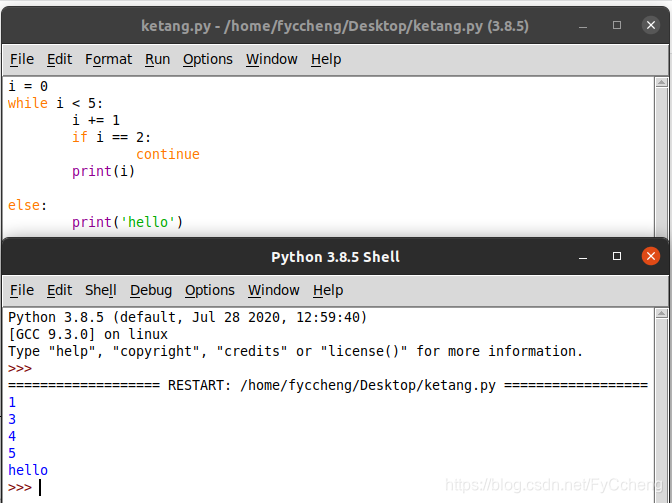Image resolution: width=672 pixels, height=503 pixels.
Task: Minimize the Python 3.8.5 Shell window
Action: tap(583, 257)
